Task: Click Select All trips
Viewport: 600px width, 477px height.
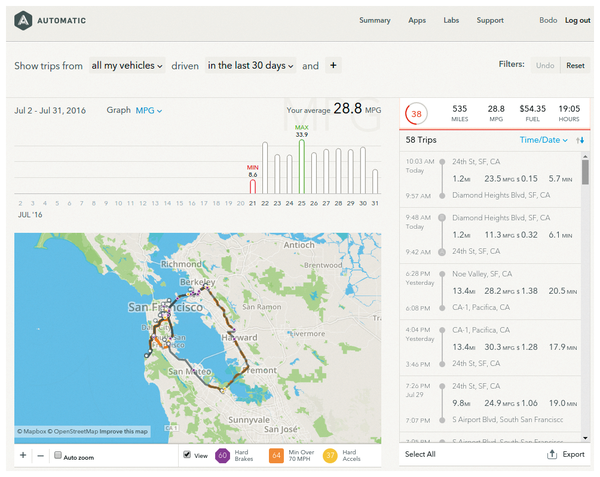Action: click(420, 454)
